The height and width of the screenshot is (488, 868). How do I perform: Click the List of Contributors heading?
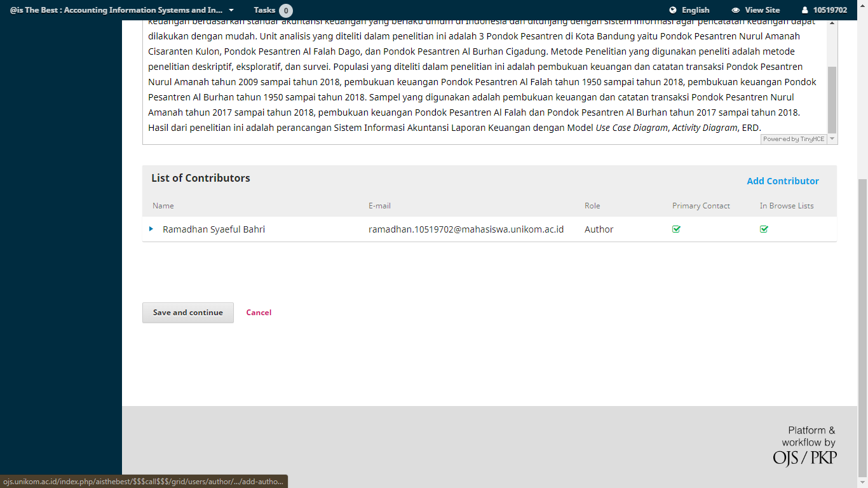pos(201,179)
